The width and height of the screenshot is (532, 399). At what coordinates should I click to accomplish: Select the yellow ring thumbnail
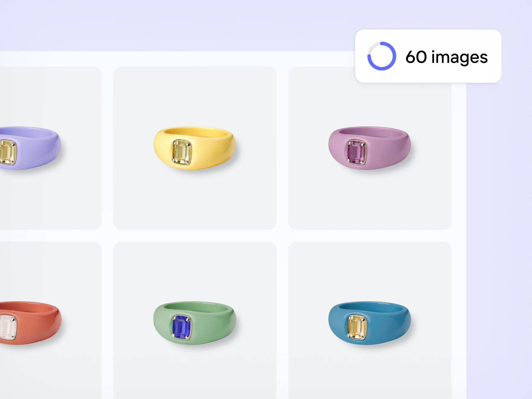pyautogui.click(x=195, y=148)
